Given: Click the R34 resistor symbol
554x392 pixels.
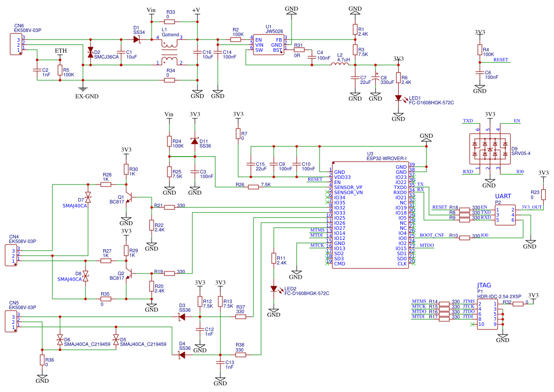Looking at the screenshot, I should pos(169,80).
